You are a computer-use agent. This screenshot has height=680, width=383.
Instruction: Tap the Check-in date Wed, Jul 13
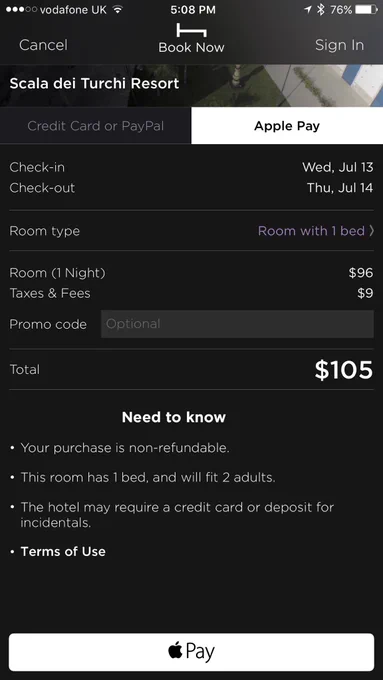click(337, 167)
